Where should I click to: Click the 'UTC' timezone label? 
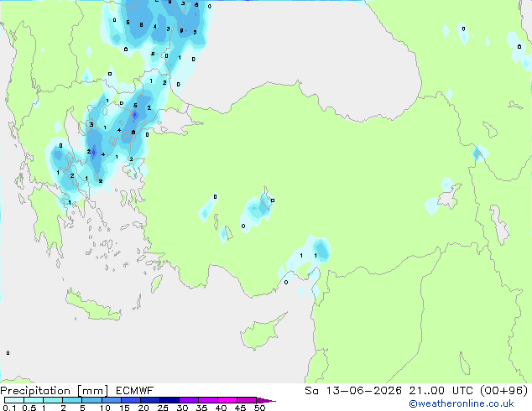(x=463, y=391)
